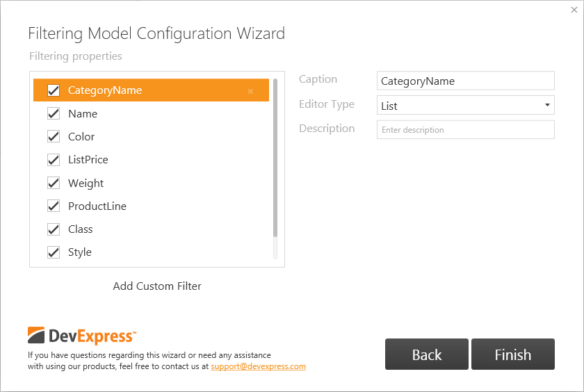
Task: Click Add Custom Filter
Action: click(x=157, y=286)
